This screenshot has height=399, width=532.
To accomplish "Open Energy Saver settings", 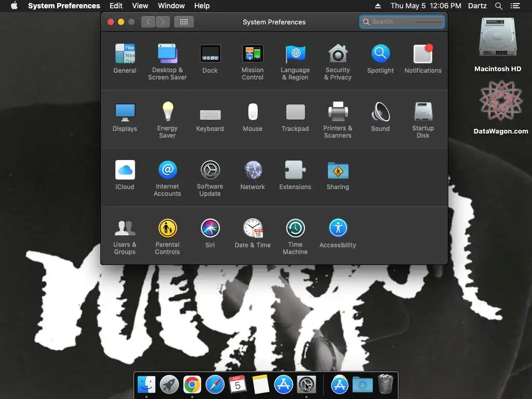I will click(167, 120).
